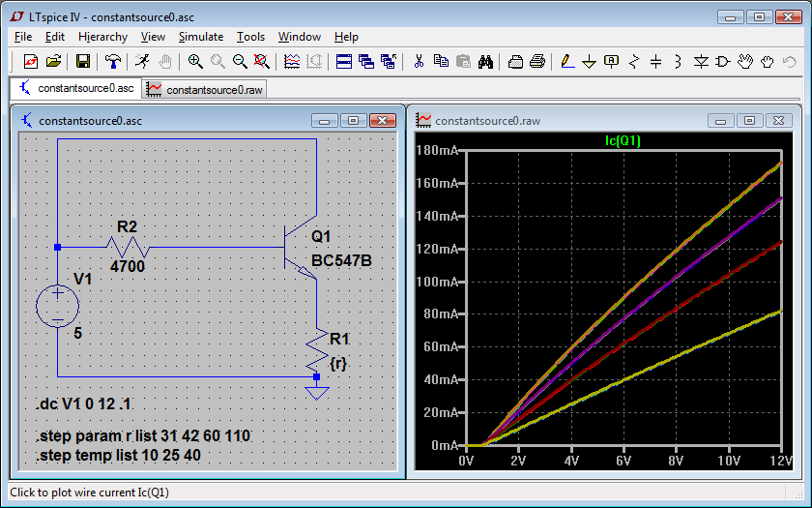Screen dimensions: 812x508
Task: Click the {r} value of R1
Action: coord(338,363)
